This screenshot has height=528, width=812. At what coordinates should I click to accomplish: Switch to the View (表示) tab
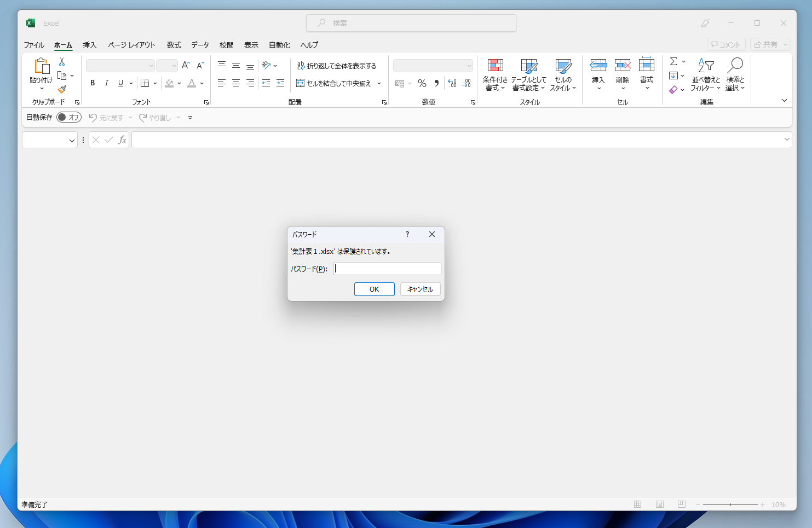pos(251,45)
